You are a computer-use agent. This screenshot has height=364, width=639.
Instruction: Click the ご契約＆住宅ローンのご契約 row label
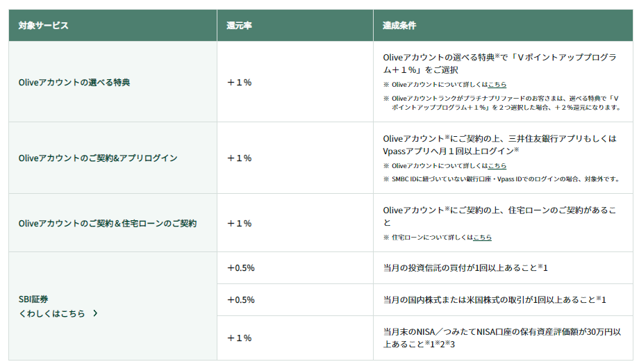click(x=108, y=224)
